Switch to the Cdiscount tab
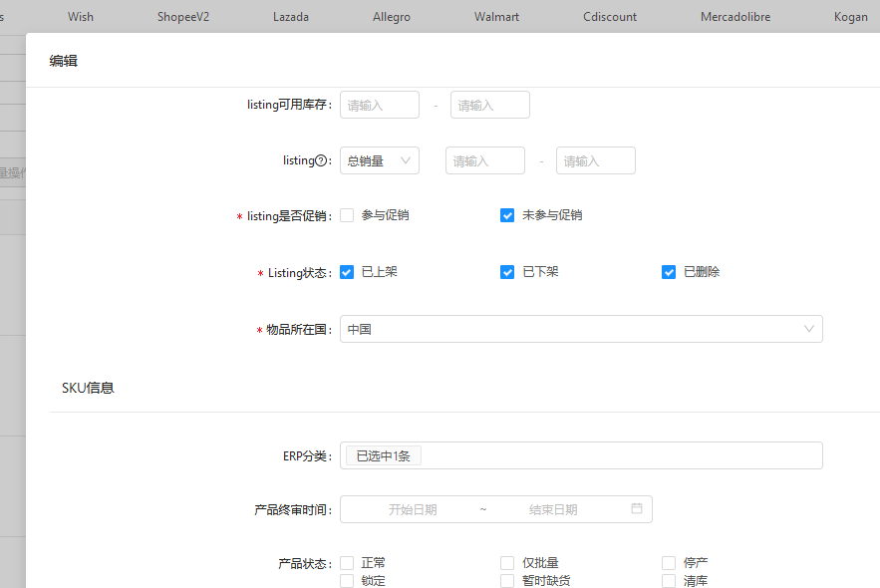880x588 pixels. [610, 17]
